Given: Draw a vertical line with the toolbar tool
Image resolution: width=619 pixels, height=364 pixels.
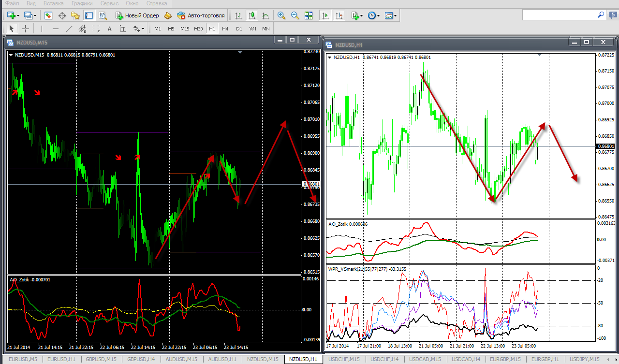Looking at the screenshot, I should click(42, 29).
